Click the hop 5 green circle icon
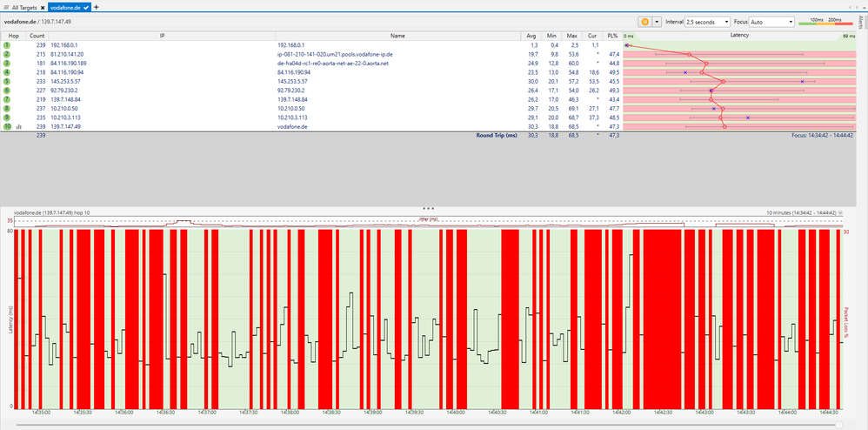Viewport: 868px width, 430px height. click(x=7, y=81)
